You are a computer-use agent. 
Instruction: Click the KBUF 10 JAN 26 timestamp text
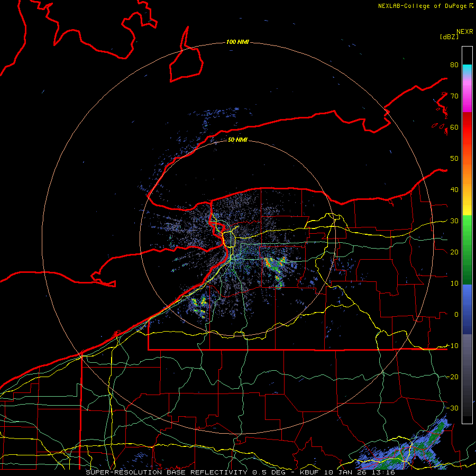(347, 472)
